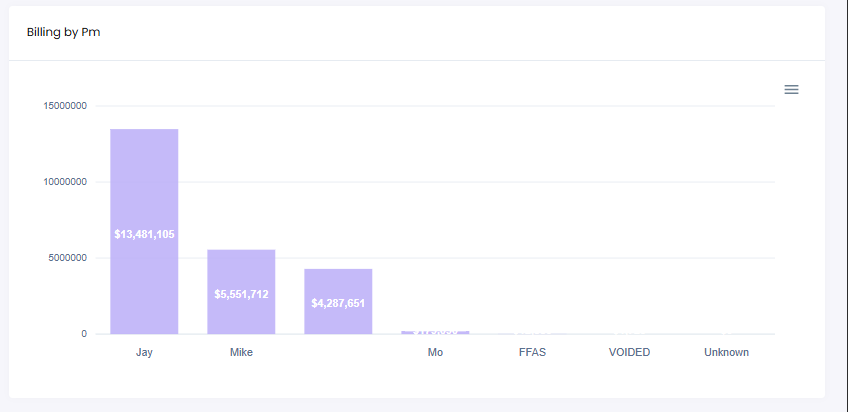Click the 15000000 y-axis tick label
Screen dimensions: 848x412
point(64,106)
